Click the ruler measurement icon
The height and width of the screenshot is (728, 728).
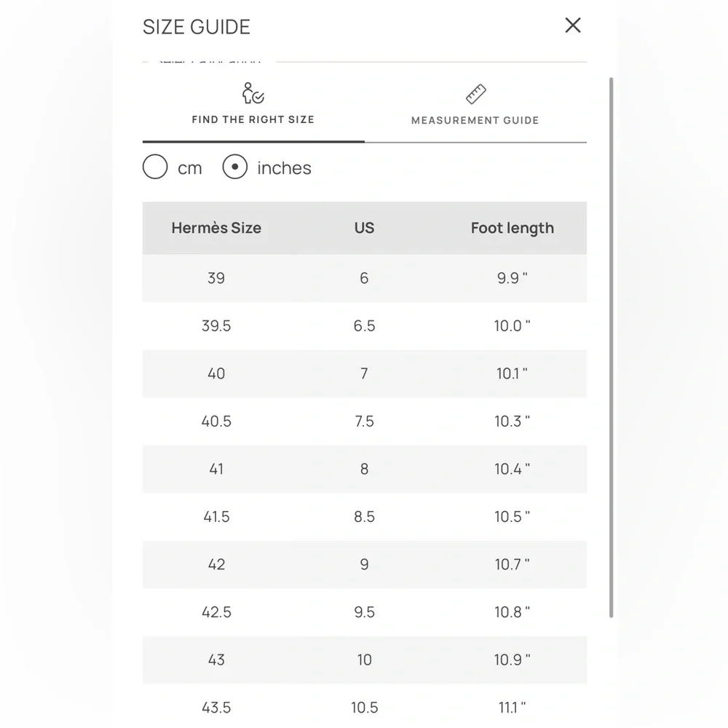tap(476, 94)
